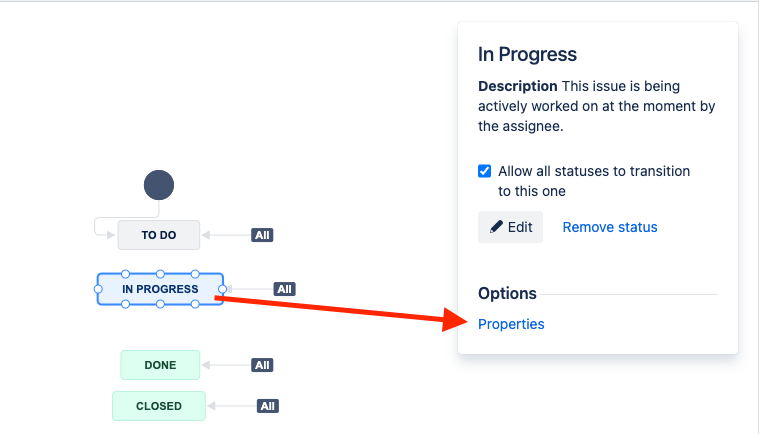
Task: Click the All badge beside CLOSED
Action: (267, 406)
